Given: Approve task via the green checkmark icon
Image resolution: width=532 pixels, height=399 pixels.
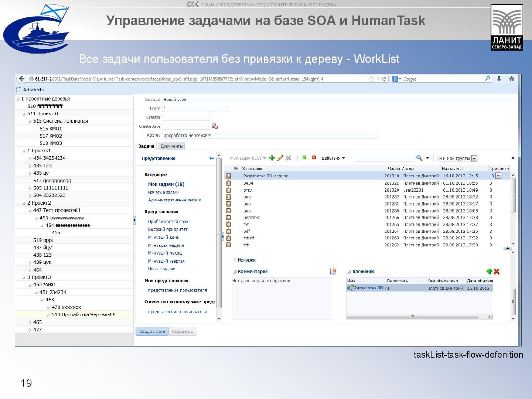Looking at the screenshot, I should point(304,158).
